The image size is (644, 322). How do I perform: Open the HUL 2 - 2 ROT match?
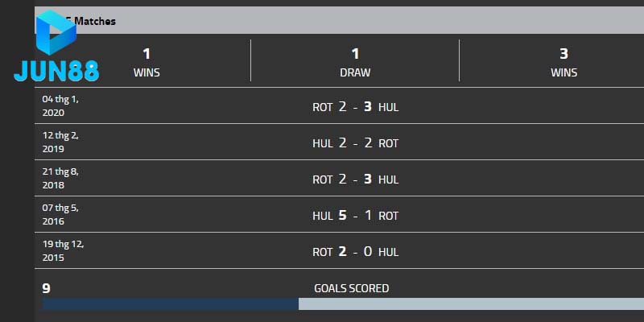click(355, 143)
